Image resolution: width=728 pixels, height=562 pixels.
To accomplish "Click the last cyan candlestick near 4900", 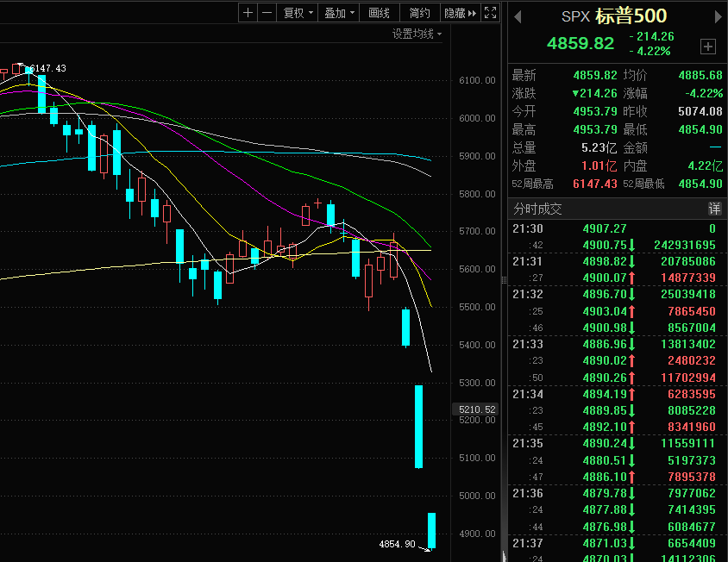I will pos(431,530).
